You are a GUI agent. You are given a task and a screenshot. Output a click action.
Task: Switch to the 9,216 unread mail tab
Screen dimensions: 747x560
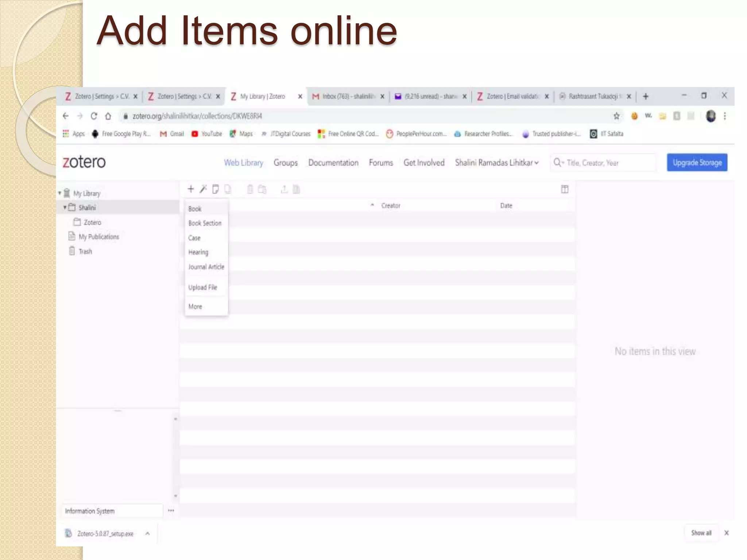tap(430, 96)
